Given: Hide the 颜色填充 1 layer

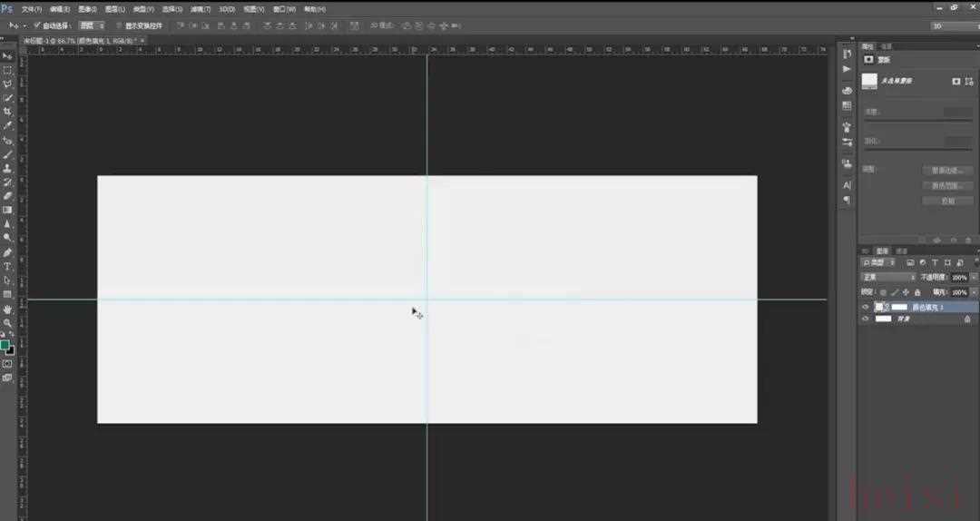Looking at the screenshot, I should pyautogui.click(x=866, y=308).
